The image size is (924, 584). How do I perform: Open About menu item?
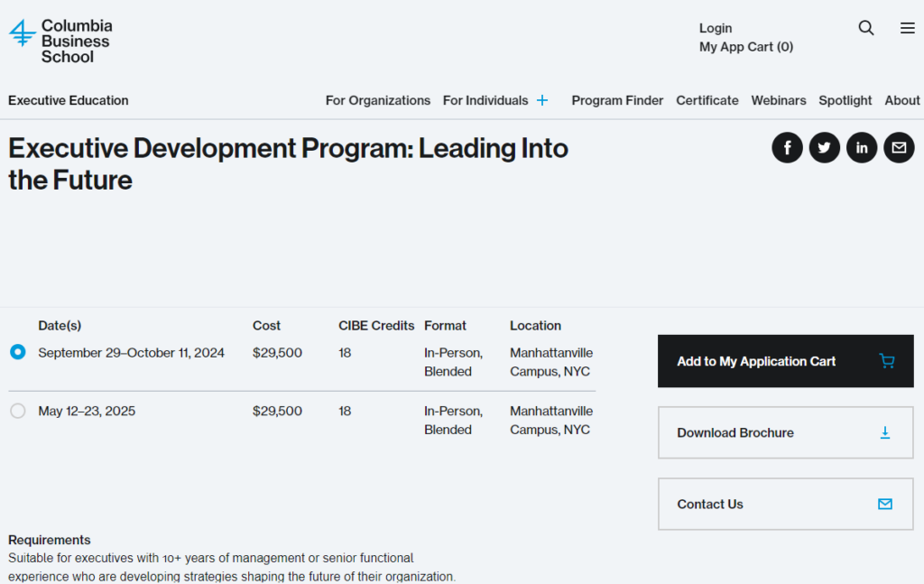coord(901,101)
